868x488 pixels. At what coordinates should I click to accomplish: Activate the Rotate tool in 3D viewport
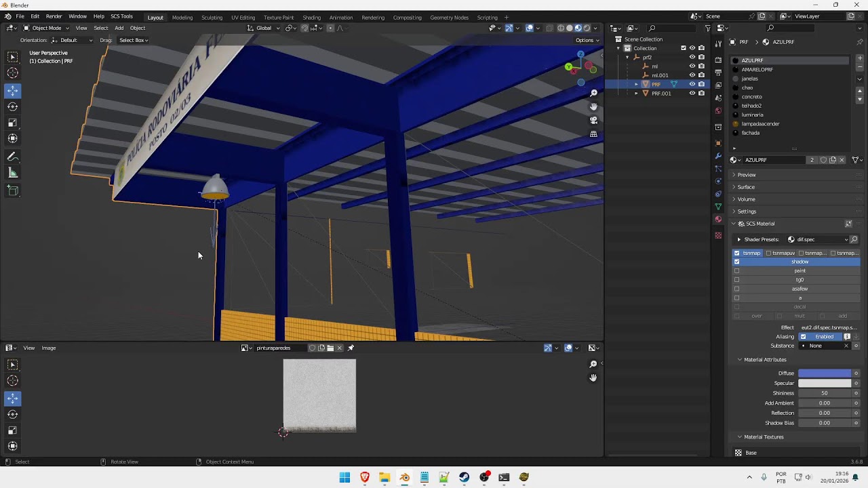point(13,106)
